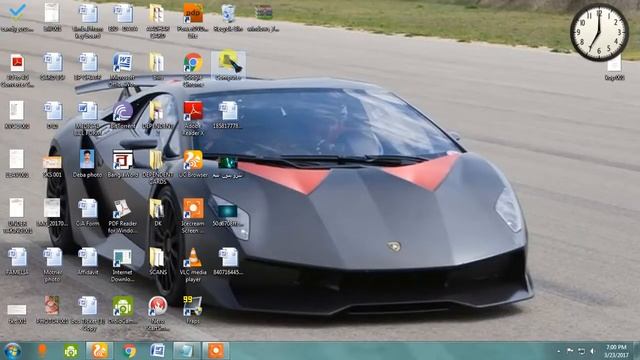Select the highlighted icon right of Chrome
Image resolution: width=640 pixels, height=360 pixels.
228,65
